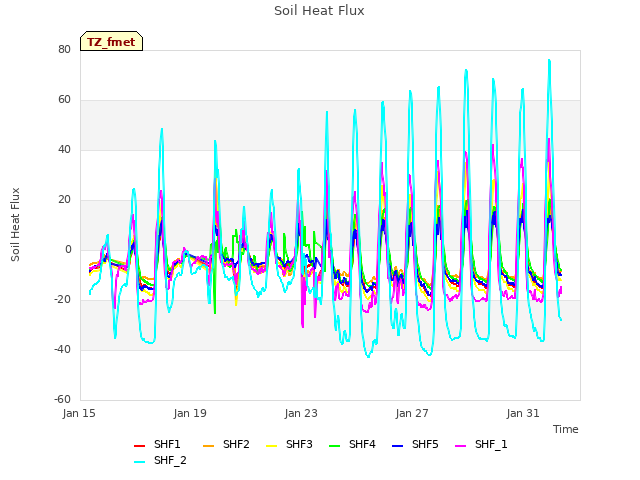Click the 40 y-axis tick label
The image size is (640, 480).
coord(64,149)
